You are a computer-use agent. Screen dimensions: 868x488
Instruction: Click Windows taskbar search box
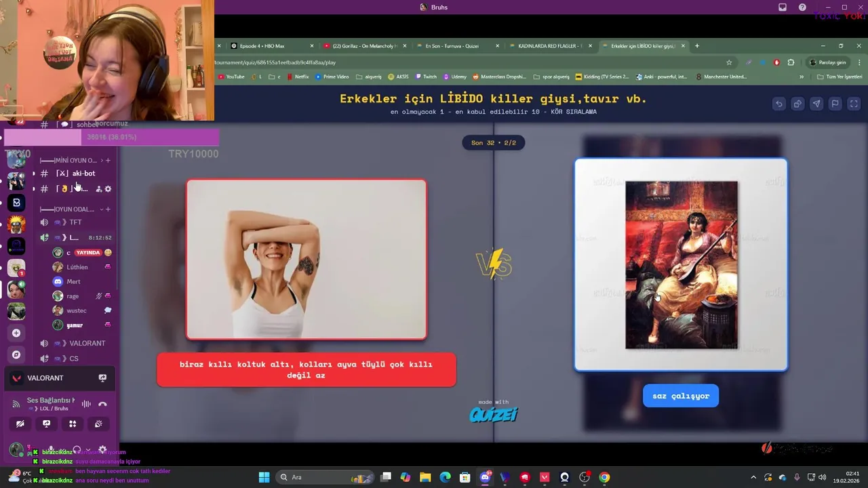[x=325, y=477]
